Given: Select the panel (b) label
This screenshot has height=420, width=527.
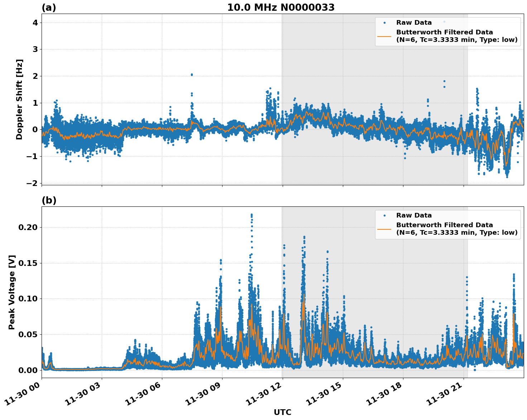Looking at the screenshot, I should click(x=49, y=200).
